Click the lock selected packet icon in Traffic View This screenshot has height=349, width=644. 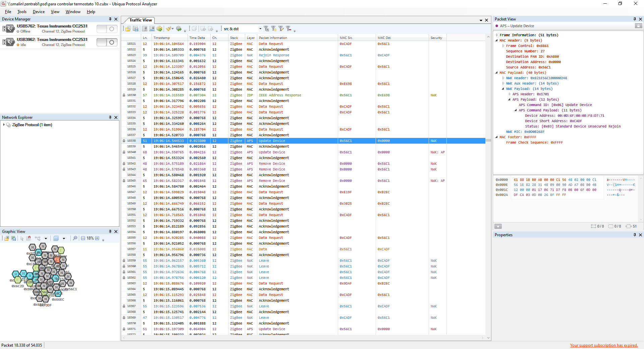(152, 29)
